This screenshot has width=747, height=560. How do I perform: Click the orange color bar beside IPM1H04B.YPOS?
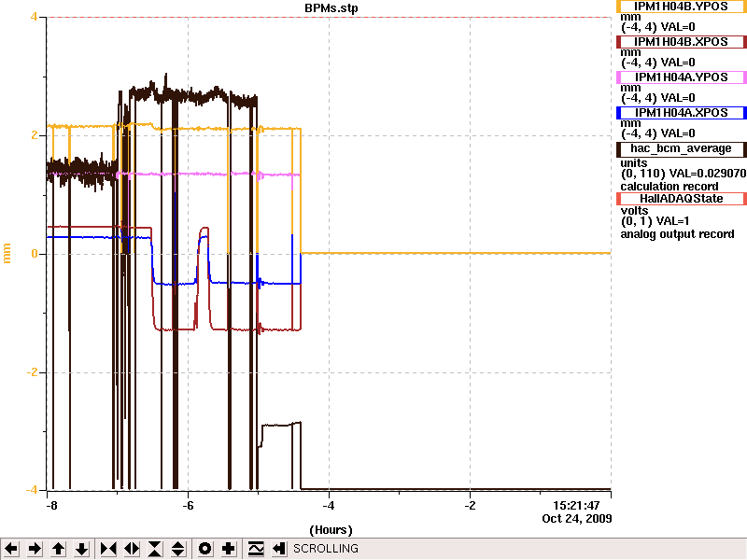tap(618, 7)
